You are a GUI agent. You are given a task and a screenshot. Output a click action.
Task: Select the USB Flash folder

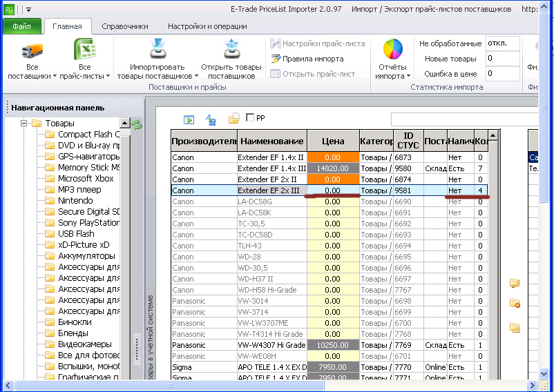click(70, 233)
